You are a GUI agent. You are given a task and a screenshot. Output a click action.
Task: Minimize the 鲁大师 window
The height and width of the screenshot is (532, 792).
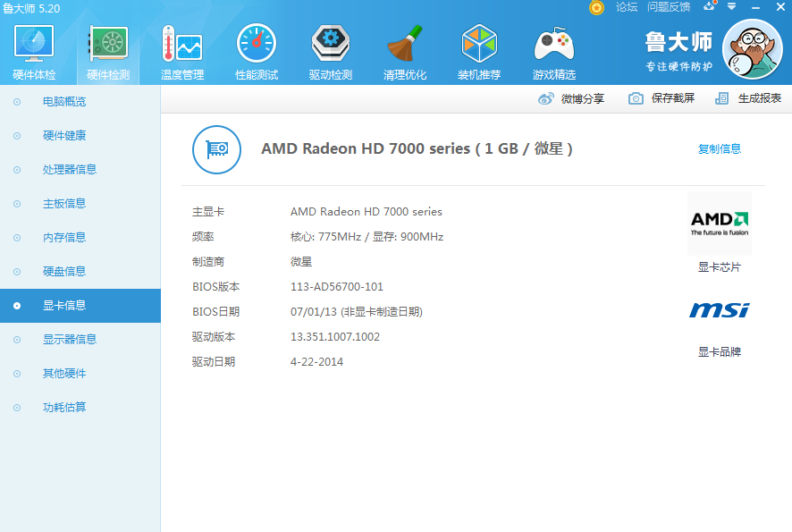pos(755,7)
